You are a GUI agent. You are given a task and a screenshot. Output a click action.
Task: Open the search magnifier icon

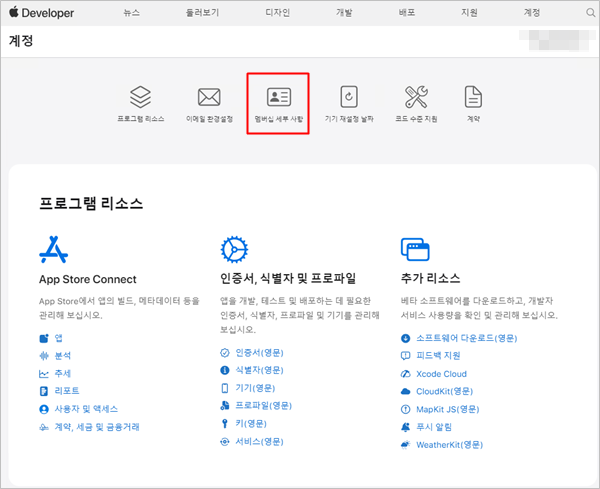(x=590, y=13)
